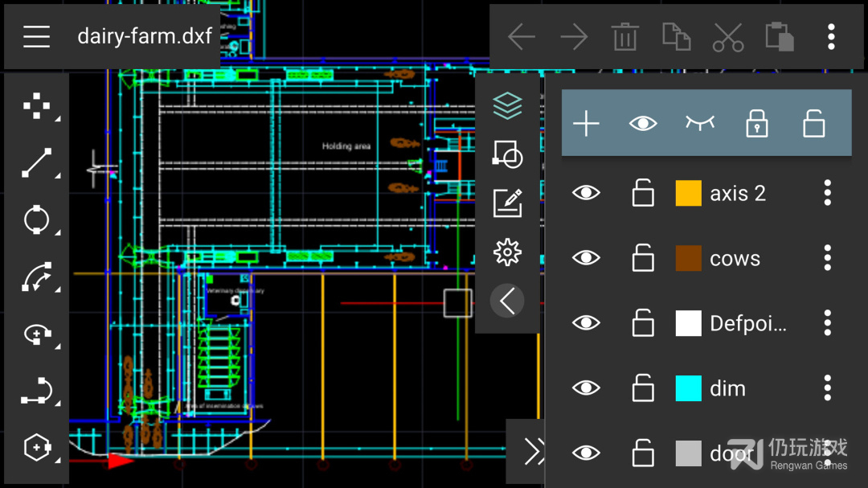Open drawing settings via gear icon
Viewport: 868px width, 488px height.
click(507, 252)
